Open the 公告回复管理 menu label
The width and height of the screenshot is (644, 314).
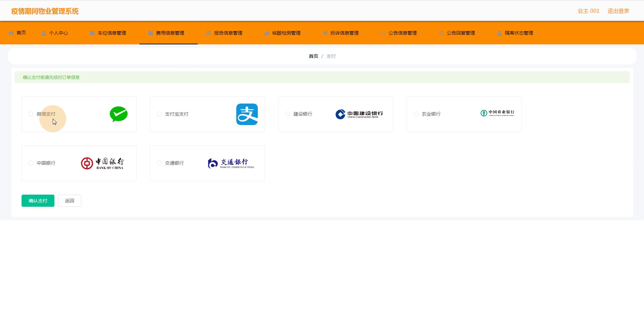click(461, 33)
